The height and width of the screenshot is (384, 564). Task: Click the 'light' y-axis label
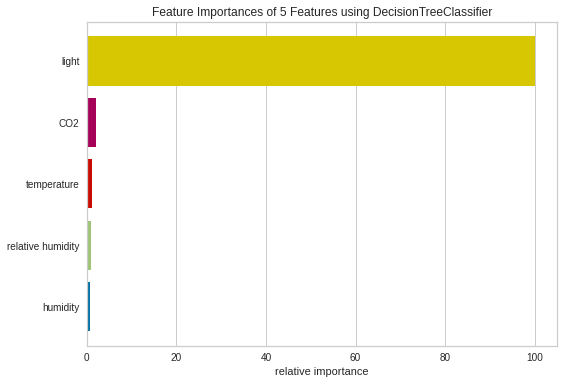pos(70,61)
